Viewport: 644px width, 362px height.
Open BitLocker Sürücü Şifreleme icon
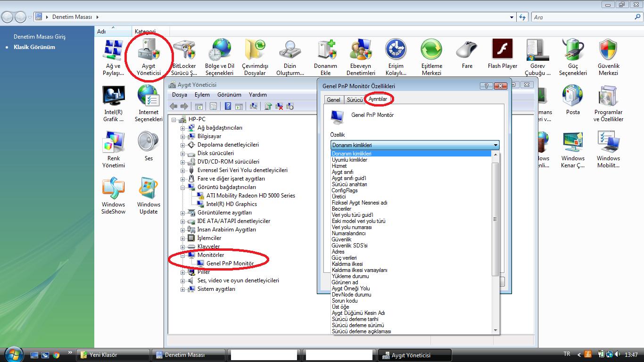(x=184, y=58)
